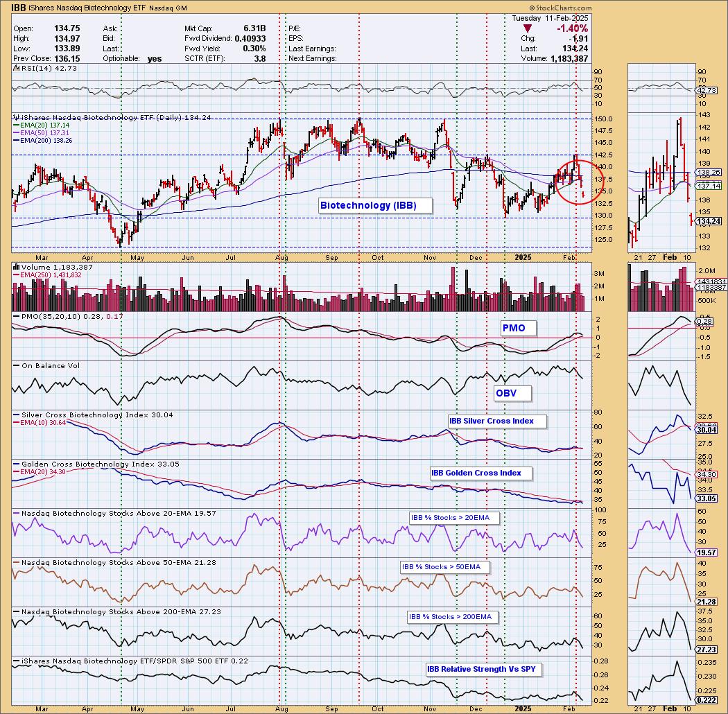Click Stocks Above 50-EMA 21.28 label
Viewport: 728px width, 714px height.
114,562
